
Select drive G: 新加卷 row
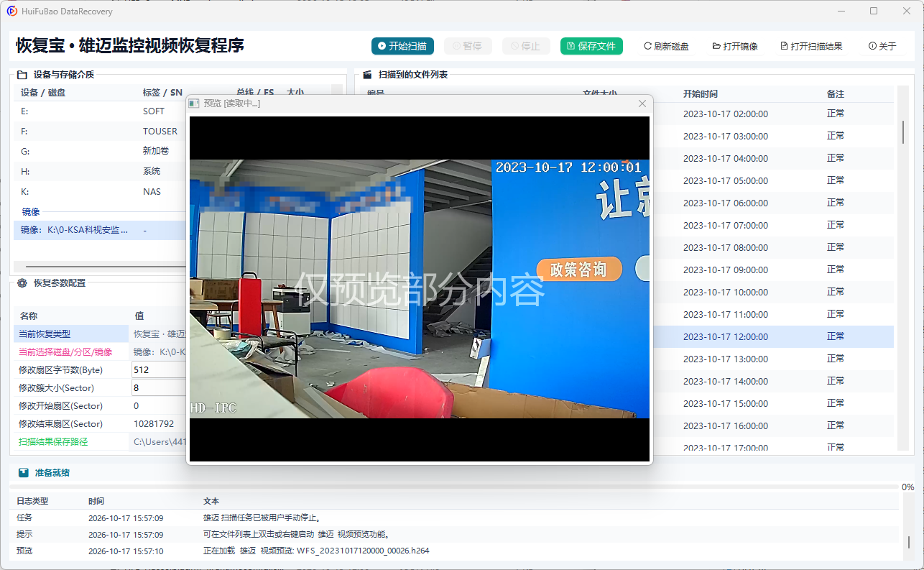[x=99, y=152]
